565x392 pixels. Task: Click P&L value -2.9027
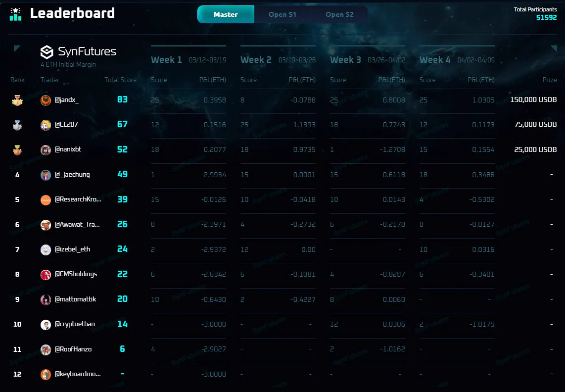coord(213,349)
